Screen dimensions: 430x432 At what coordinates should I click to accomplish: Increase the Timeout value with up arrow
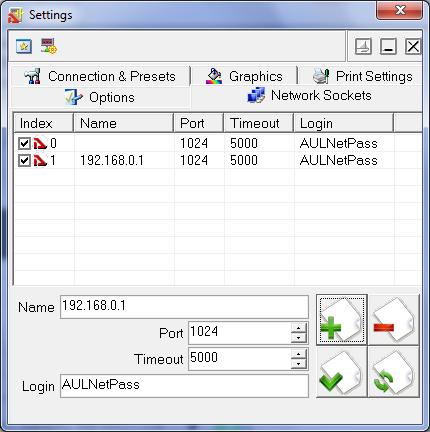pos(298,354)
